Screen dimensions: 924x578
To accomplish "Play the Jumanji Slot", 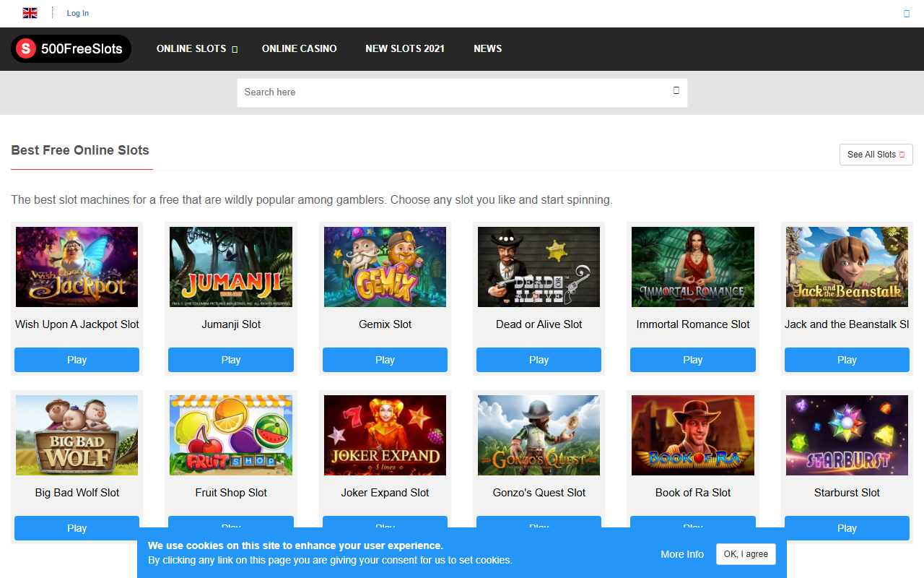I will (231, 360).
